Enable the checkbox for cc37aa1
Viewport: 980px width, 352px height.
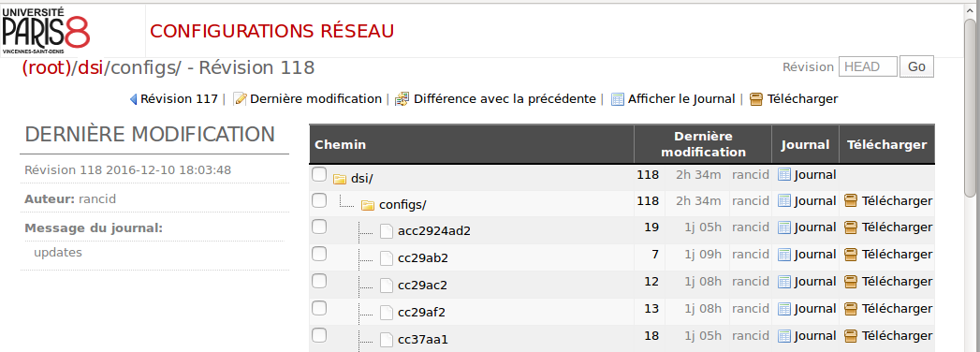point(319,335)
